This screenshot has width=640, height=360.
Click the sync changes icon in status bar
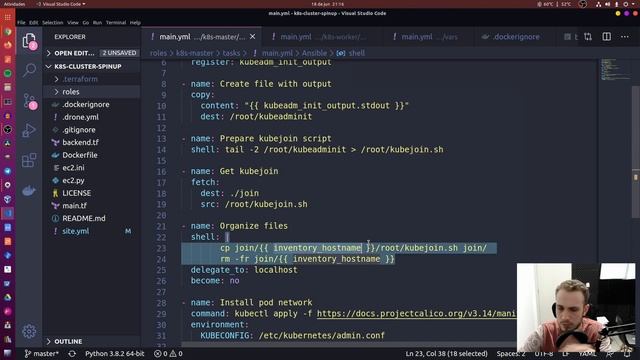click(x=72, y=353)
